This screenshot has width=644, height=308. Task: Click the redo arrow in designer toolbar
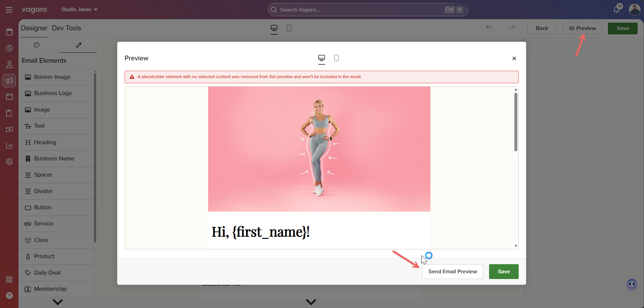pyautogui.click(x=512, y=28)
